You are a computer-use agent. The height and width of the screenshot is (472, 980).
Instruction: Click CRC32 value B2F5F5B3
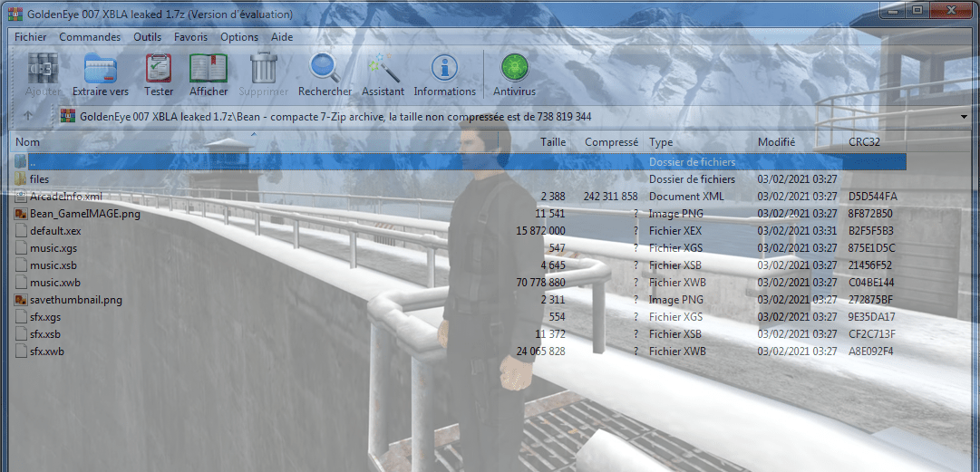871,230
